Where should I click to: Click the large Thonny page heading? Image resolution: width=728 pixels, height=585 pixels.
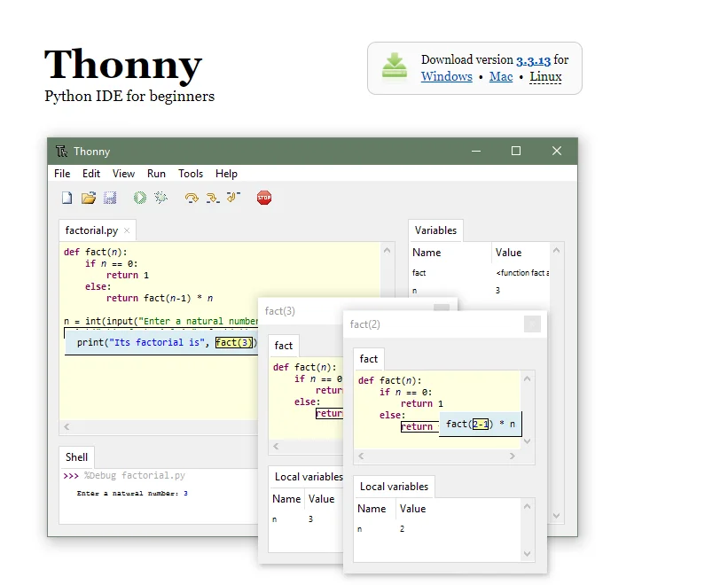[123, 65]
